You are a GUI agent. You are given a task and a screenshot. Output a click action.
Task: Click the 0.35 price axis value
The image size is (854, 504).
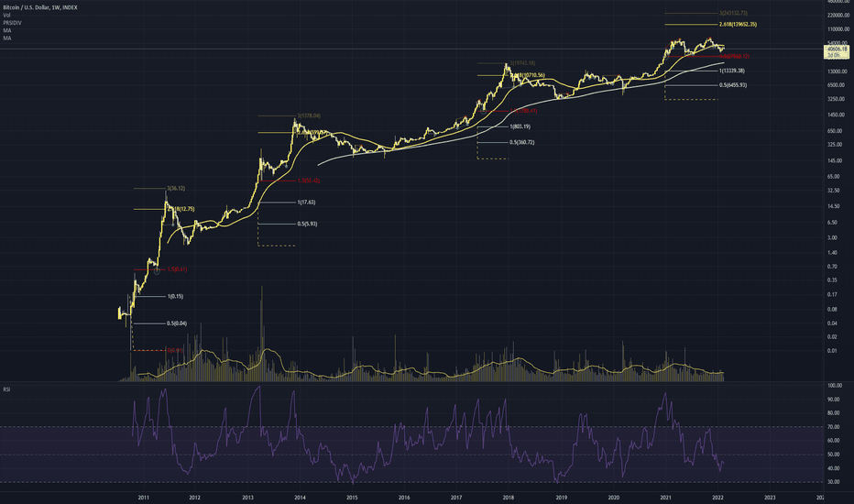[x=832, y=280]
